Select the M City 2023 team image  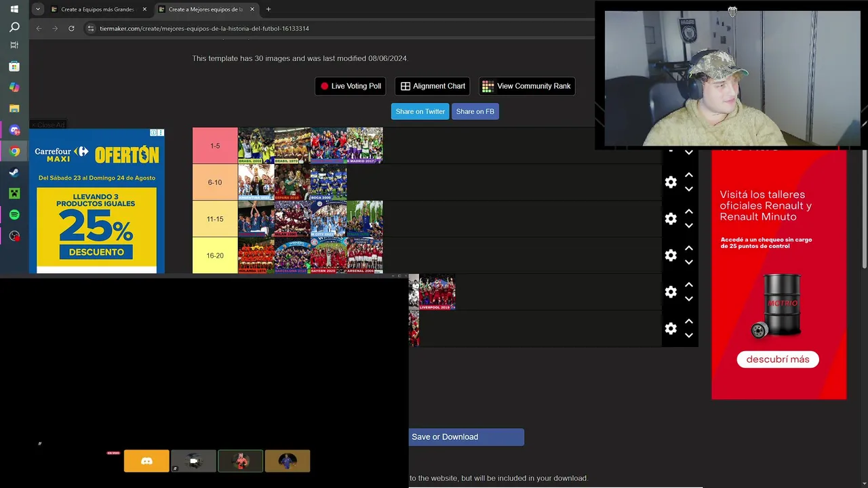coord(329,219)
